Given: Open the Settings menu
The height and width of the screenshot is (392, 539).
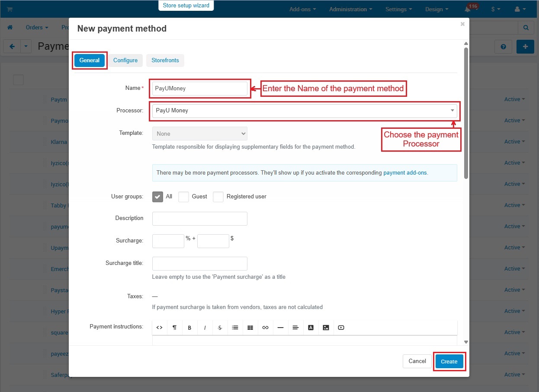Looking at the screenshot, I should pyautogui.click(x=398, y=9).
